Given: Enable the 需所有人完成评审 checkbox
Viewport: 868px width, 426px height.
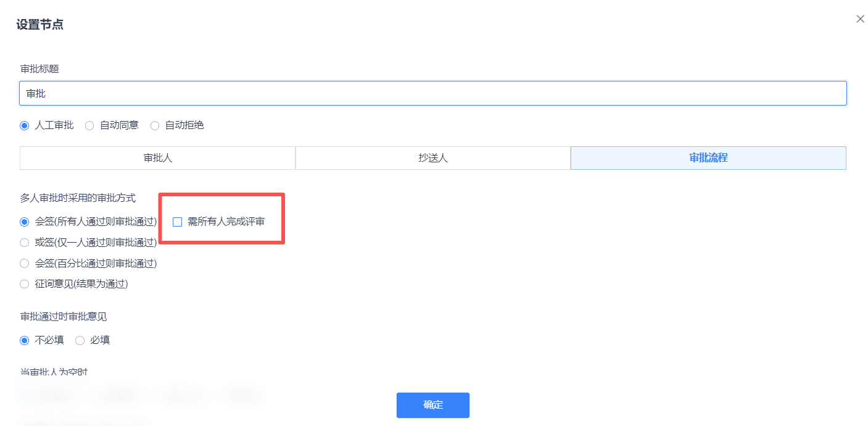Looking at the screenshot, I should pyautogui.click(x=178, y=222).
